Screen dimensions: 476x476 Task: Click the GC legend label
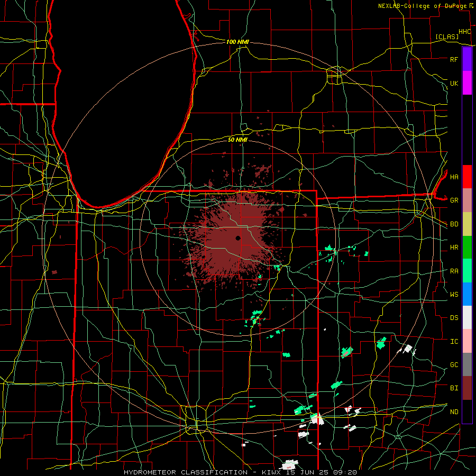(x=454, y=365)
